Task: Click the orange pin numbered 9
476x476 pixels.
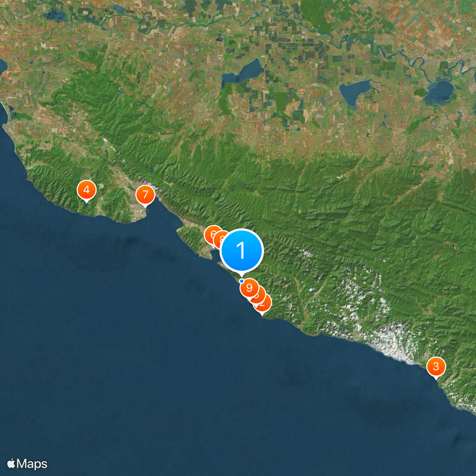Action: (x=249, y=288)
